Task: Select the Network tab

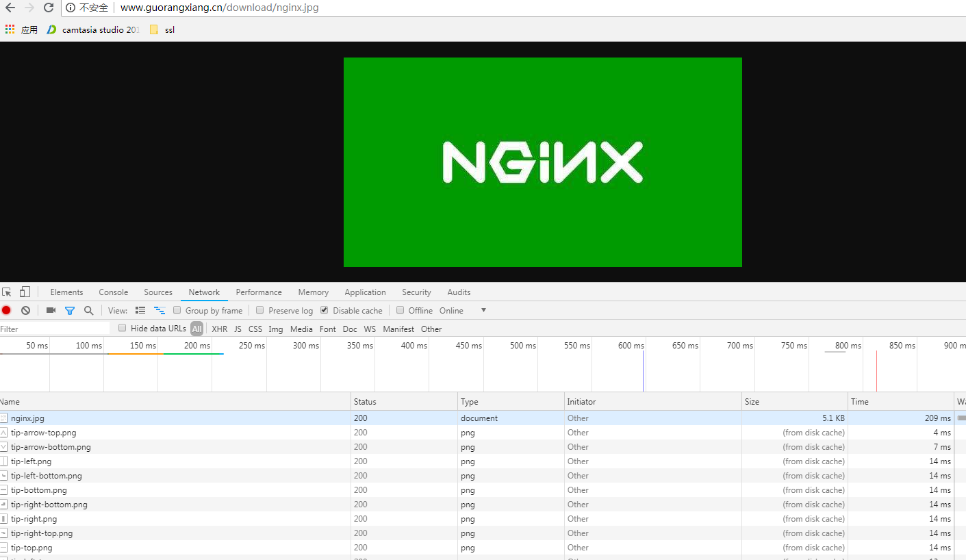Action: [205, 292]
